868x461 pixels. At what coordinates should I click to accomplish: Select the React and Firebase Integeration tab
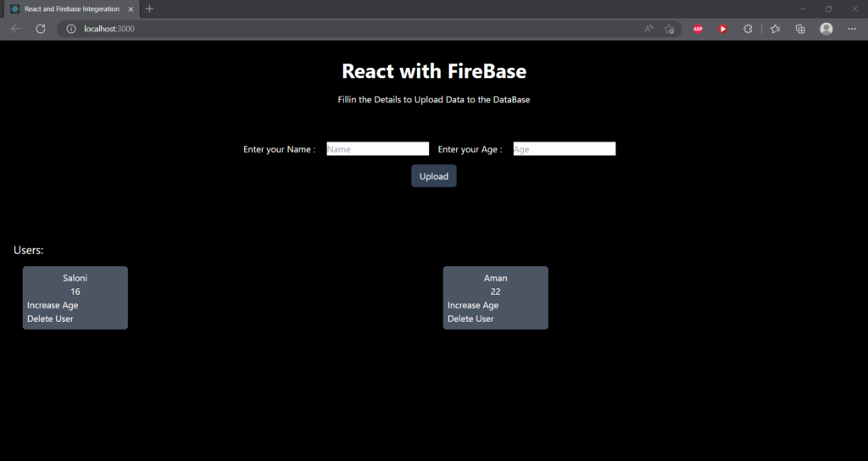[x=72, y=8]
